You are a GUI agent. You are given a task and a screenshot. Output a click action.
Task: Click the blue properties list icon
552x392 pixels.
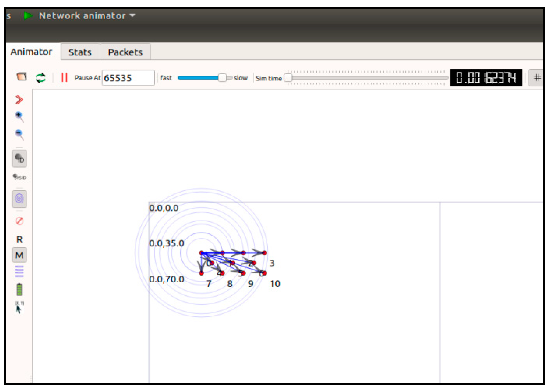[19, 271]
